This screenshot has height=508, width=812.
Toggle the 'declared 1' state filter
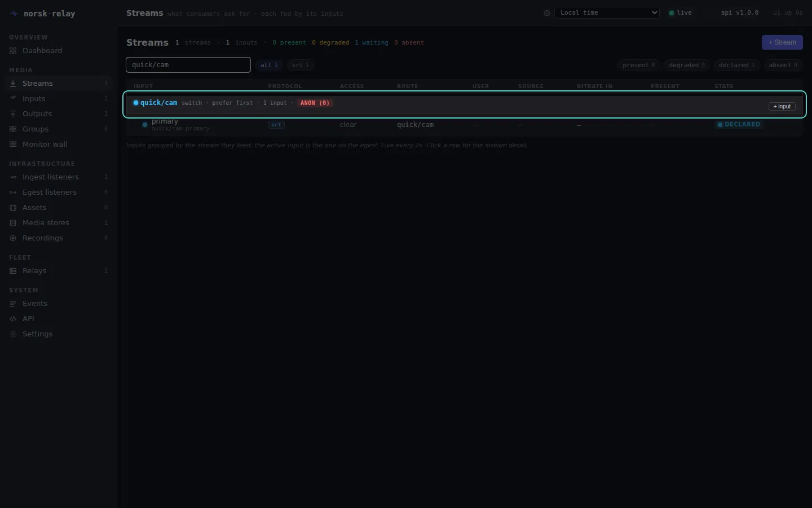(x=737, y=65)
